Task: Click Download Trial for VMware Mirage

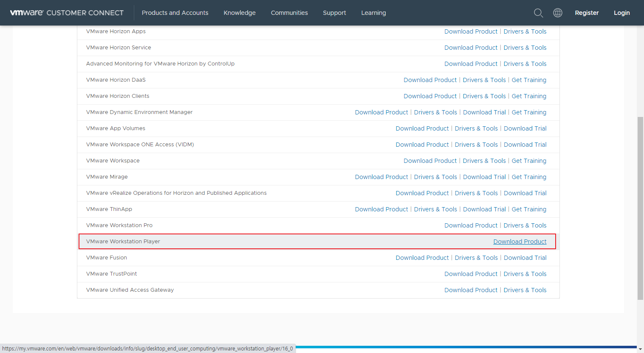Action: (x=484, y=177)
